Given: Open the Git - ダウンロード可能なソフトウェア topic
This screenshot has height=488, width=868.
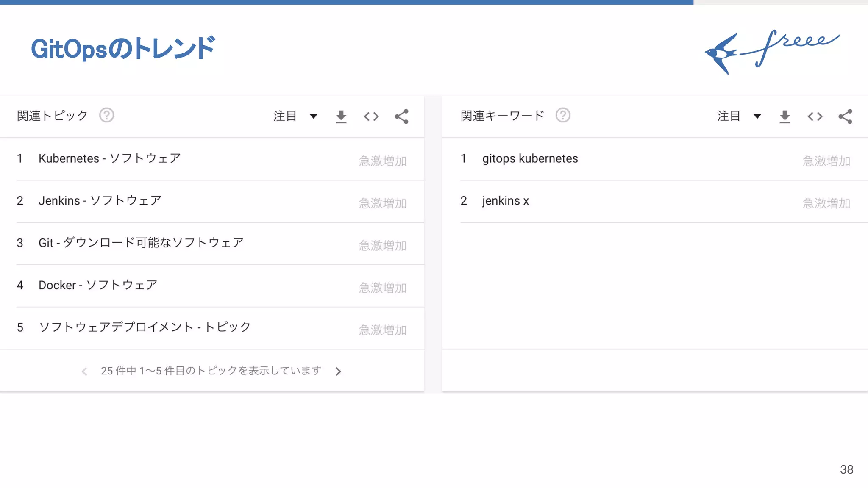Looking at the screenshot, I should point(141,243).
